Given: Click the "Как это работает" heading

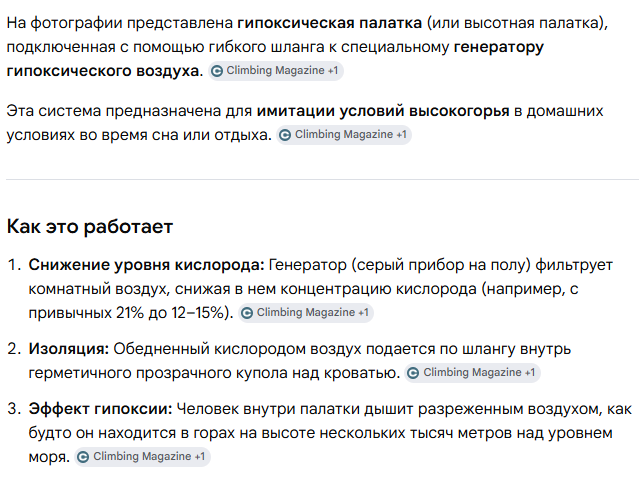Looking at the screenshot, I should click(x=90, y=227).
